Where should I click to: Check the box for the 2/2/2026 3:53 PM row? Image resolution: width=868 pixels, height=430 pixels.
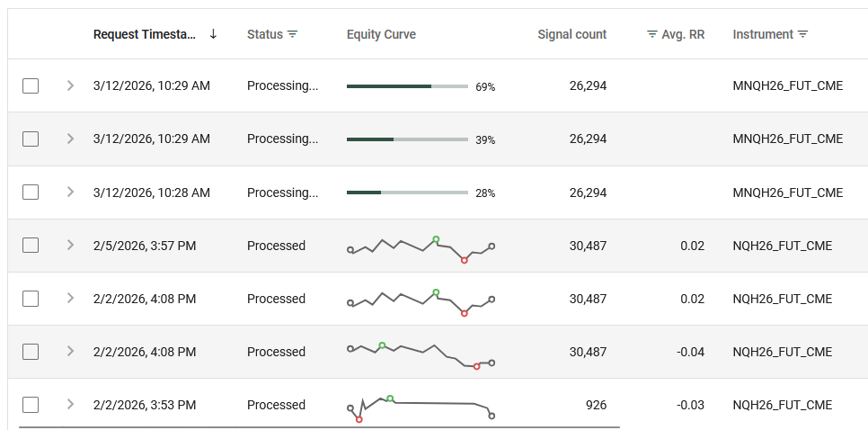click(31, 405)
